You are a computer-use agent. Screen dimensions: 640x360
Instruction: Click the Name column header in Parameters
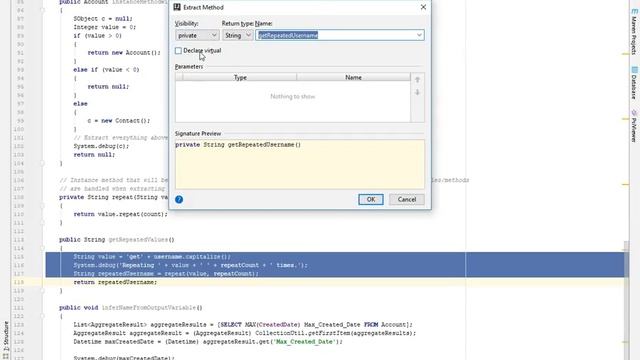point(353,77)
